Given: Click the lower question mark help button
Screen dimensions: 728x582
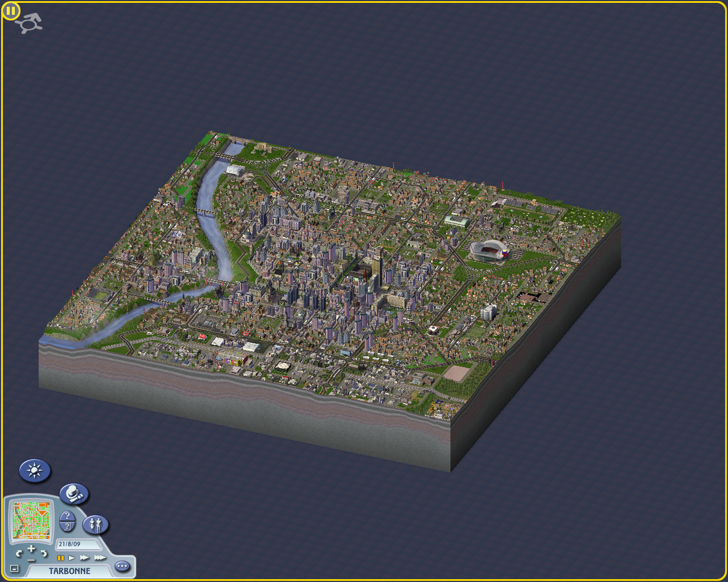Looking at the screenshot, I should (67, 527).
